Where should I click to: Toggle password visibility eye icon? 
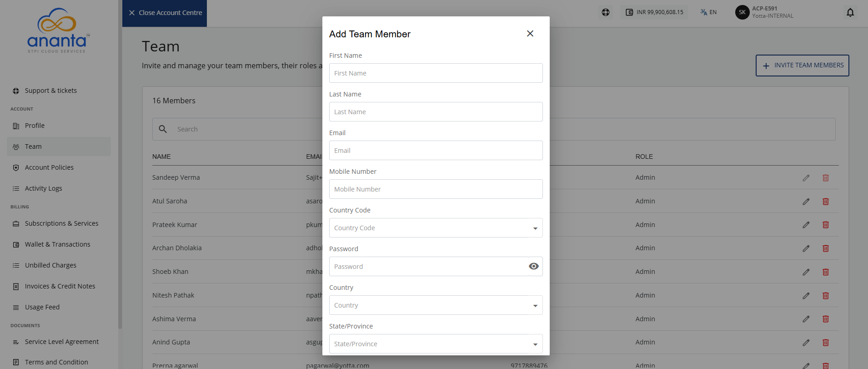click(x=534, y=266)
